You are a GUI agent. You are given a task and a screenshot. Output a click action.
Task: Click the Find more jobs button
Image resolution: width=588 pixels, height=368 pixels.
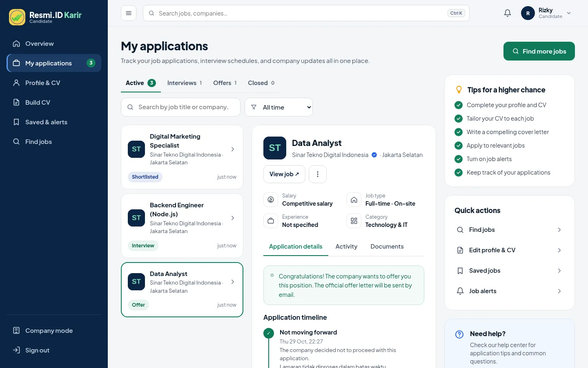(x=539, y=51)
